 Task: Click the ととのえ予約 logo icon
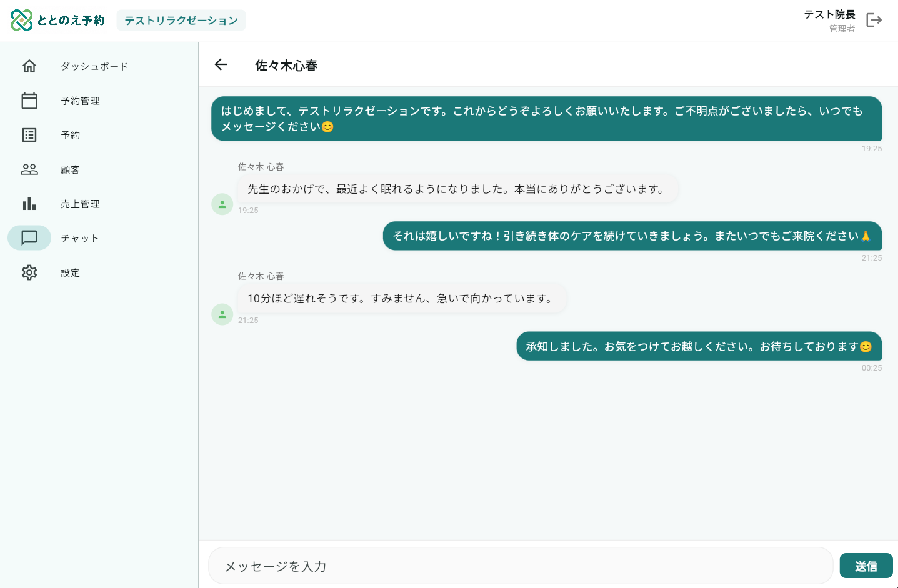click(x=21, y=20)
